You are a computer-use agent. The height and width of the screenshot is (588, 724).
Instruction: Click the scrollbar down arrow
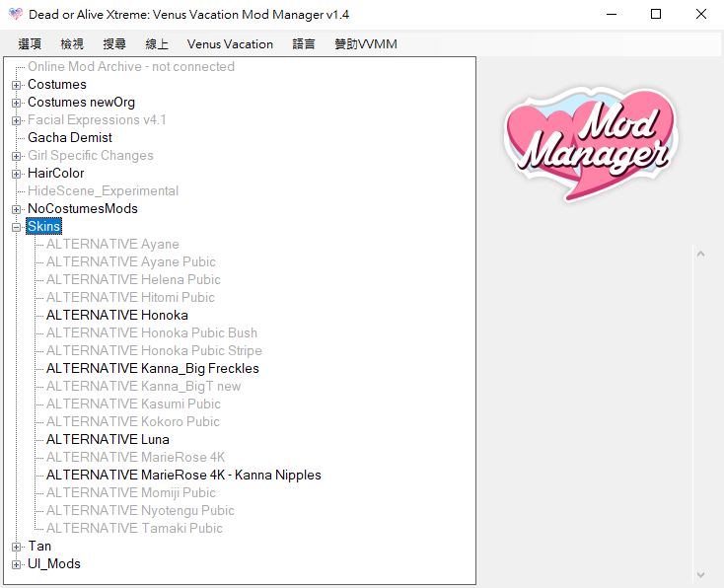point(701,574)
